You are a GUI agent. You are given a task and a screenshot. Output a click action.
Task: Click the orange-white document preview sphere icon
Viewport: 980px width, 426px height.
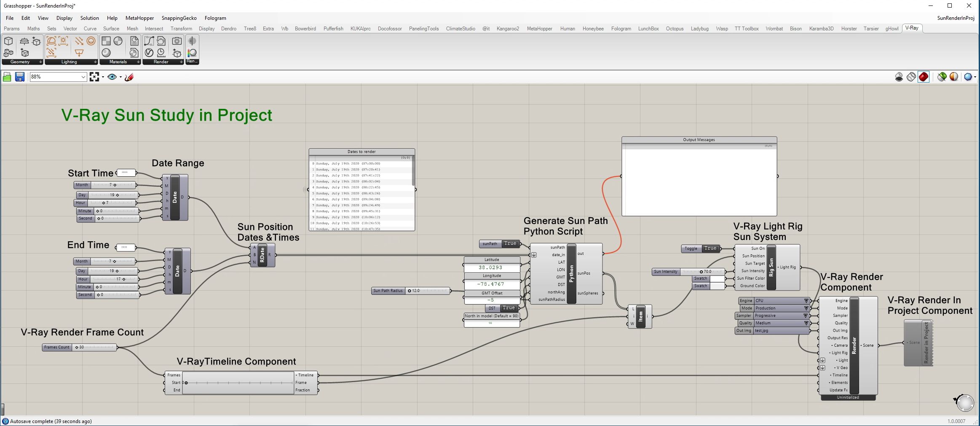[x=954, y=77]
